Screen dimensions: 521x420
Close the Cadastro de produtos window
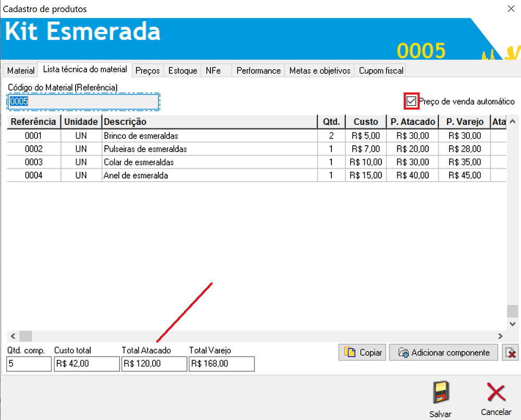[x=511, y=9]
